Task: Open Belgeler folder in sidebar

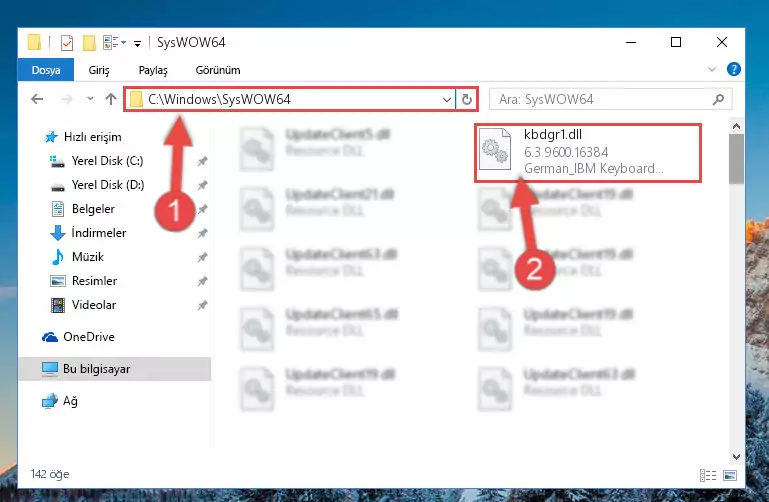Action: pyautogui.click(x=93, y=209)
